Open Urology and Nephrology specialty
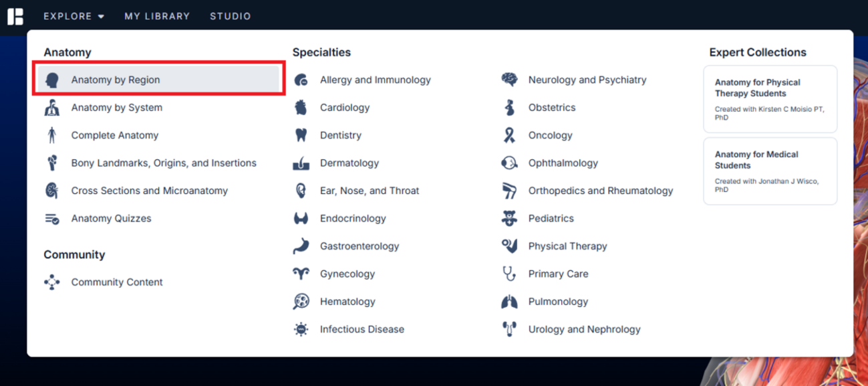 584,329
